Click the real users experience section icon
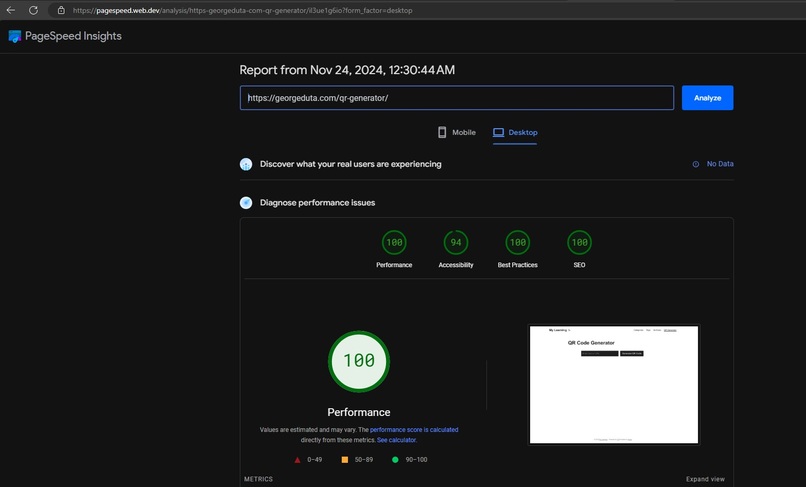Viewport: 806px width, 487px height. tap(246, 164)
